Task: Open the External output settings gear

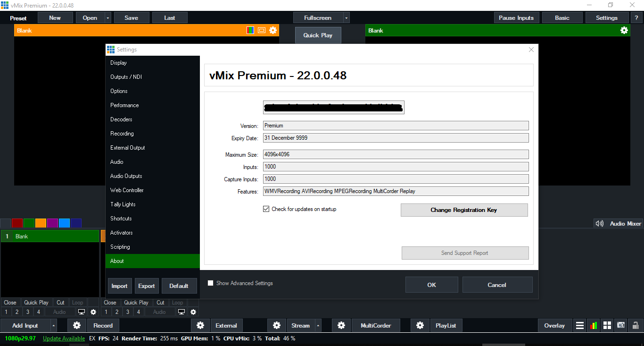Action: click(200, 325)
